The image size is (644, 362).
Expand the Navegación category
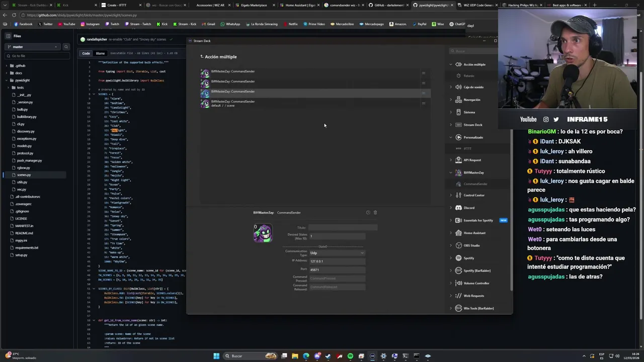[x=451, y=100]
